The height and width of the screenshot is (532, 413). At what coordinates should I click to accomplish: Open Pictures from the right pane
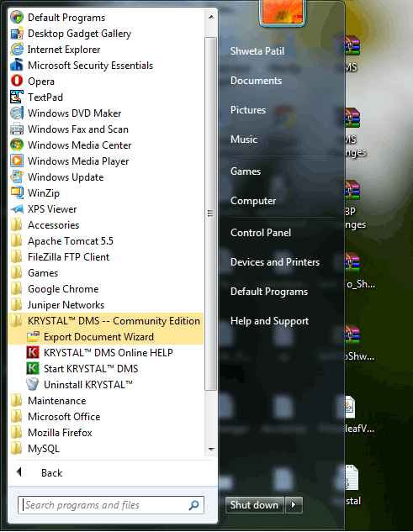[x=248, y=110]
